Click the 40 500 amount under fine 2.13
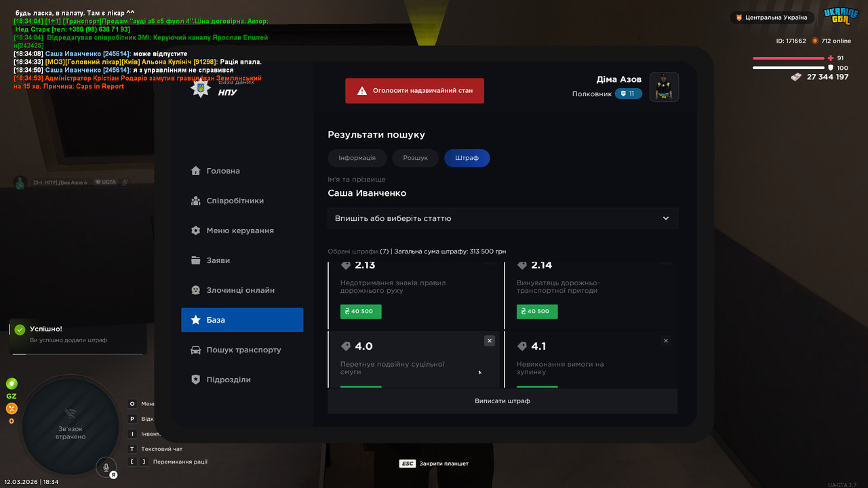This screenshot has height=488, width=868. tap(361, 311)
